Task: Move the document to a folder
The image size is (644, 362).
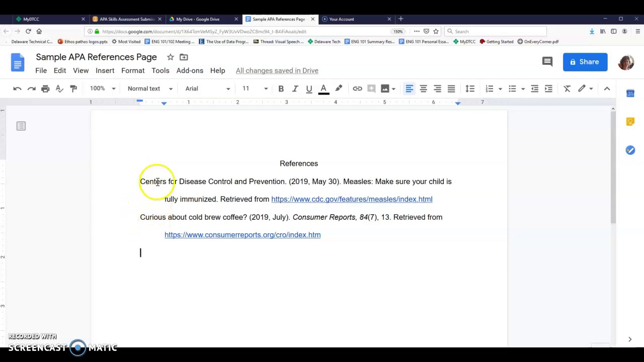Action: pyautogui.click(x=184, y=57)
